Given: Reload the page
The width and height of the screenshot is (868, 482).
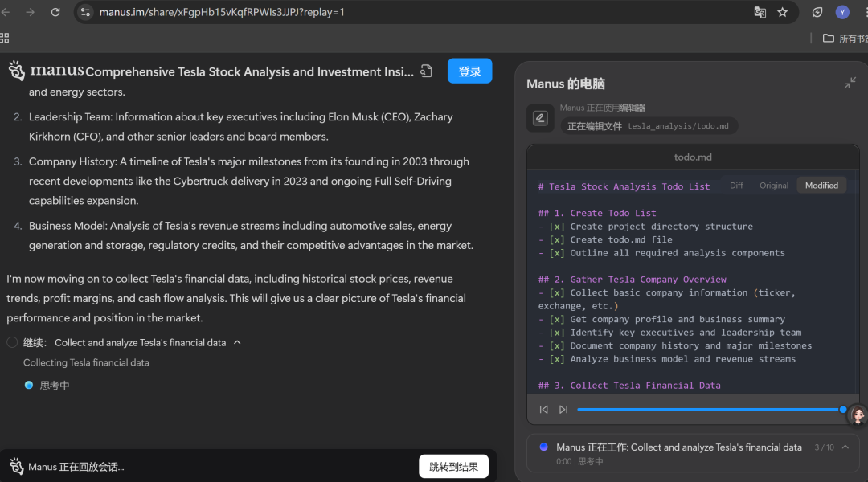Looking at the screenshot, I should (x=55, y=12).
